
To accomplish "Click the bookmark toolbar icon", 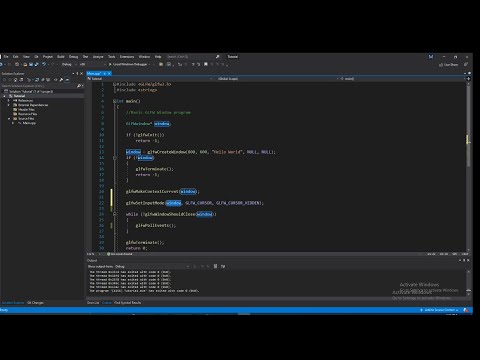I will 206,64.
